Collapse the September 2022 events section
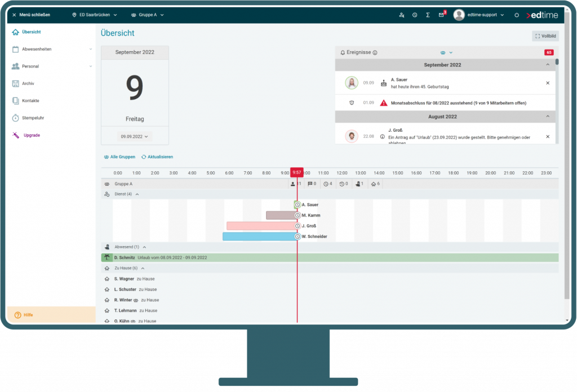The image size is (577, 392). pos(548,65)
